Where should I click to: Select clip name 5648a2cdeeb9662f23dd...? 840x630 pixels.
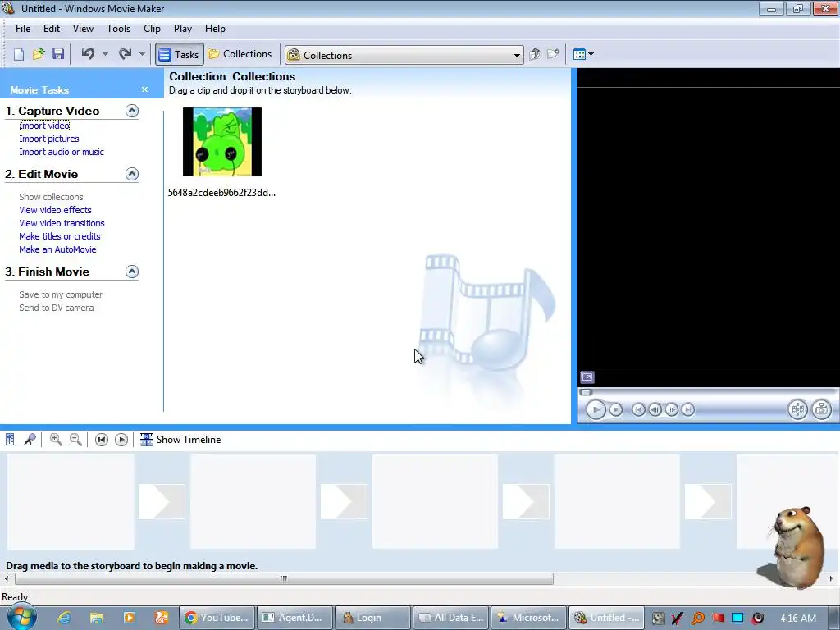[221, 193]
